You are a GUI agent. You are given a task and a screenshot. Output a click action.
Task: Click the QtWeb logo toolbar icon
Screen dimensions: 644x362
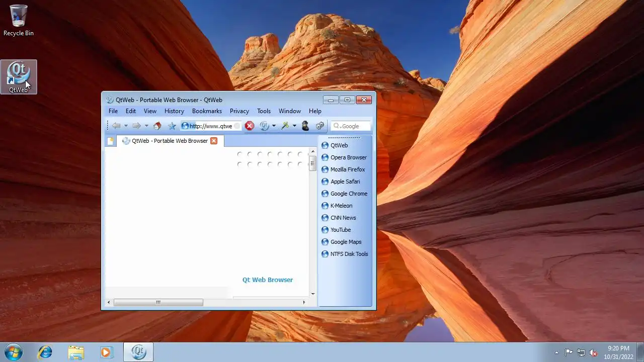[x=265, y=126]
